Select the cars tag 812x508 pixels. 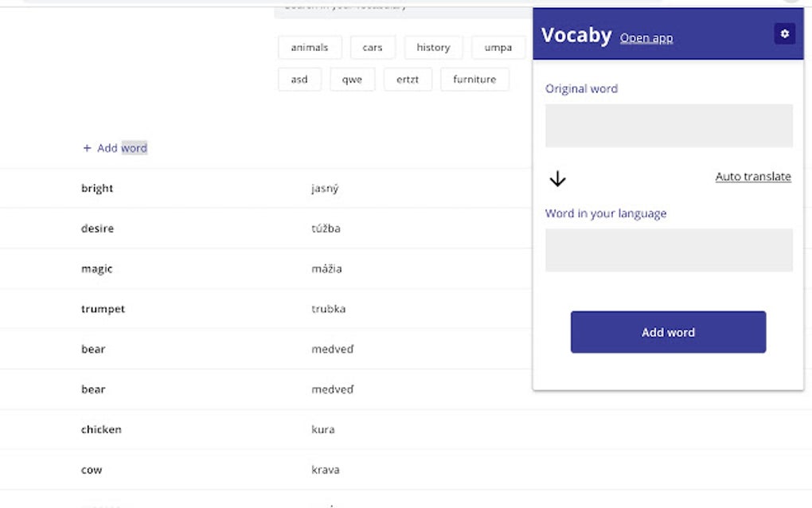[373, 48]
